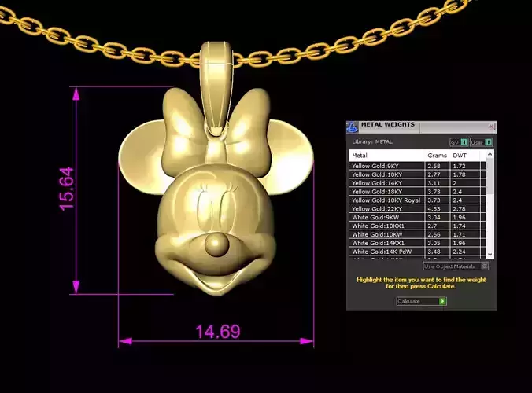Click the scroll up arrow in metals list
Viewport: 532px width, 393px height.
click(x=490, y=154)
